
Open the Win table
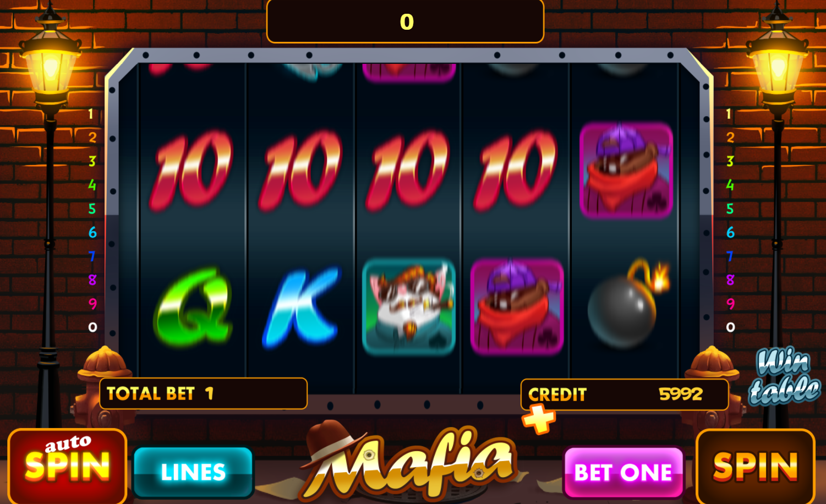click(x=784, y=376)
